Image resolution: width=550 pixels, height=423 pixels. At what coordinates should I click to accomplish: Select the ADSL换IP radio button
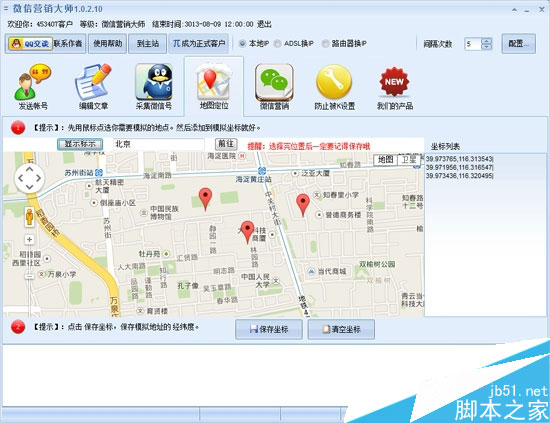277,43
